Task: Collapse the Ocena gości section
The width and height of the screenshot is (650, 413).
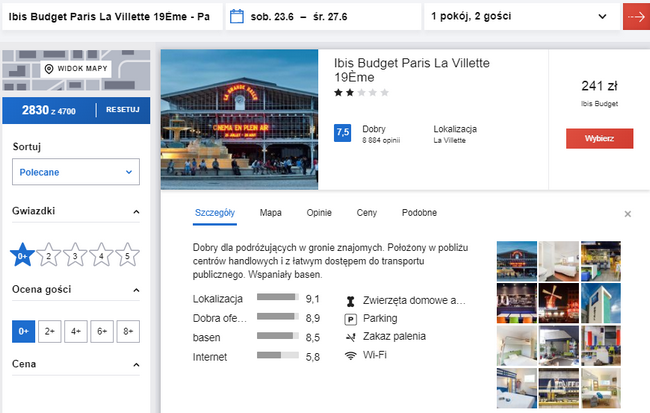Action: 136,290
